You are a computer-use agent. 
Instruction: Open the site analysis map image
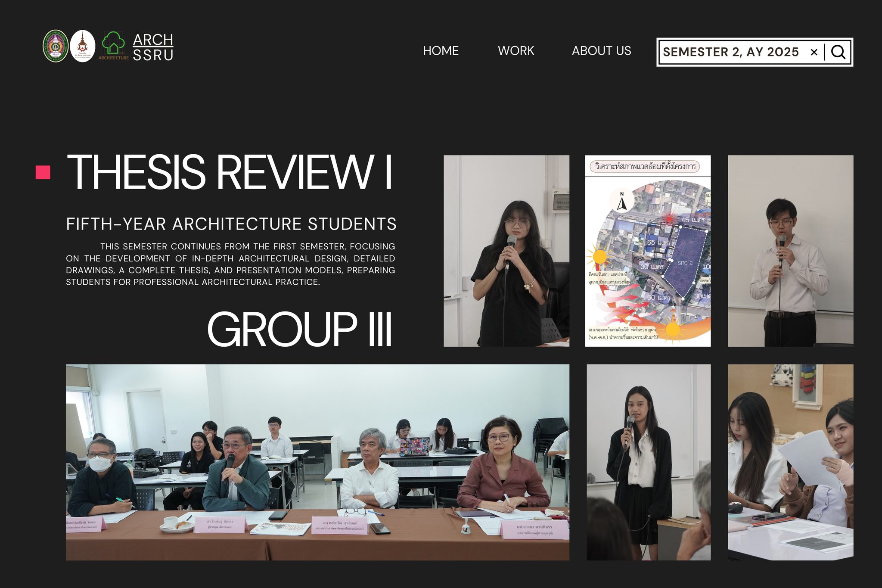[648, 251]
